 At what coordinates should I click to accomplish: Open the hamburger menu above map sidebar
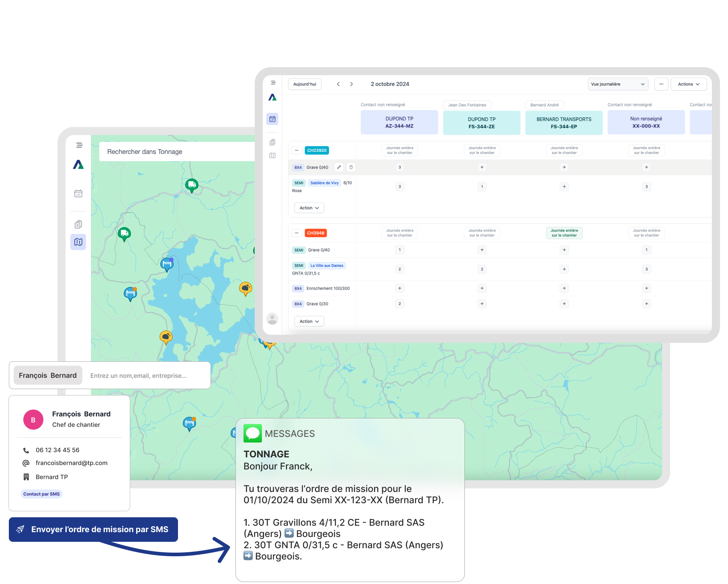pyautogui.click(x=80, y=145)
